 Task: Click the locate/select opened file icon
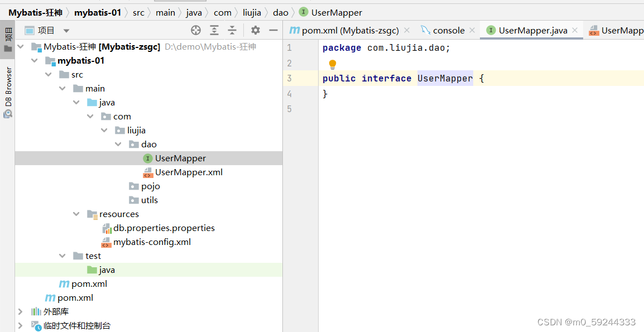coord(196,30)
